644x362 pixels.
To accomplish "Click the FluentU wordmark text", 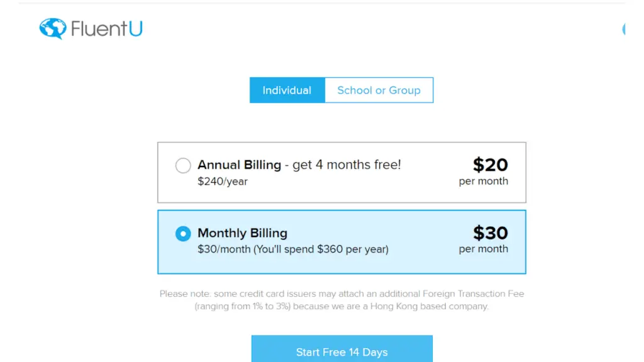I will tap(107, 29).
